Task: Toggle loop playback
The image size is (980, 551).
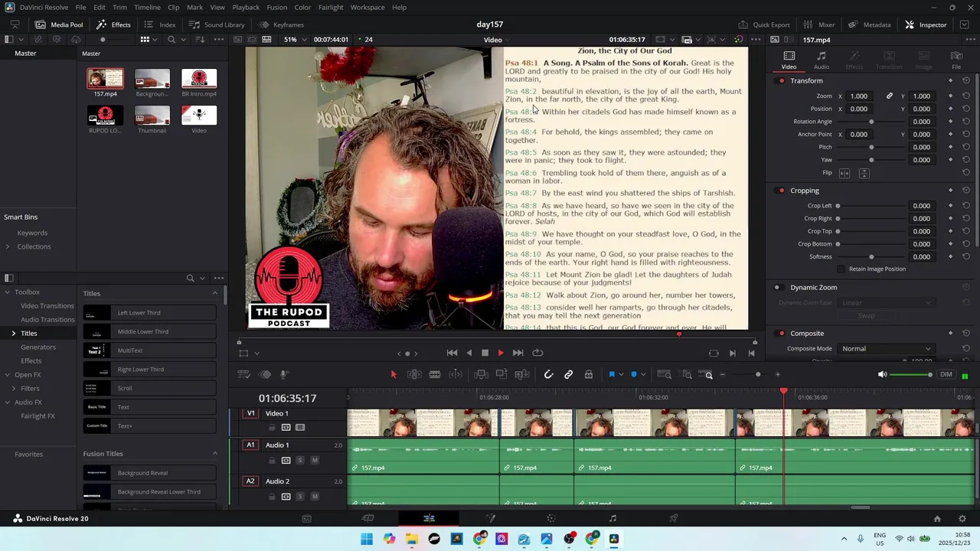Action: coord(537,353)
